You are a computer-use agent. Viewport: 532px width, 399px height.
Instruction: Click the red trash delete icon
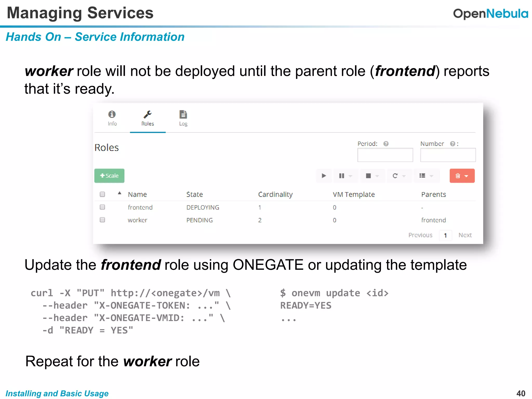pyautogui.click(x=458, y=176)
